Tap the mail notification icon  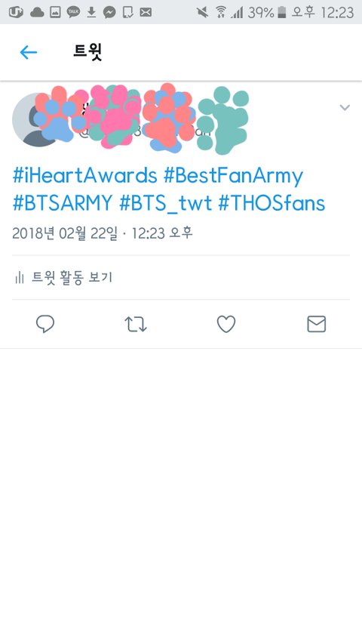pyautogui.click(x=146, y=12)
